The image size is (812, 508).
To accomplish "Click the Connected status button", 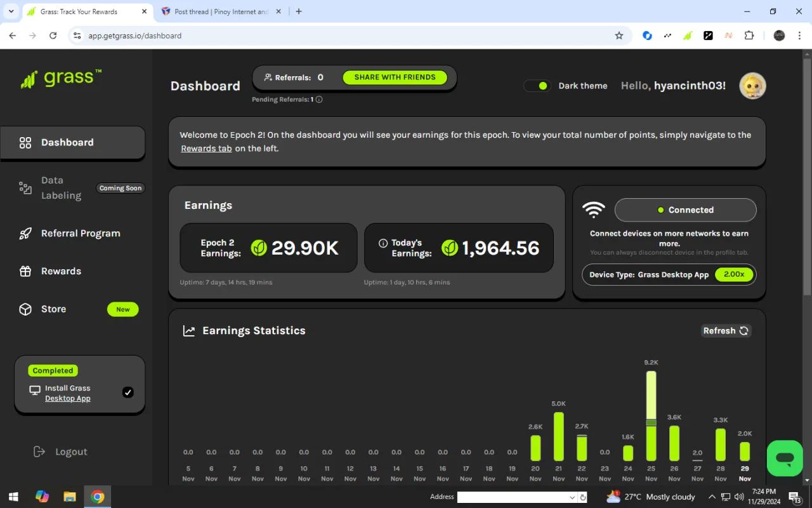I will 686,210.
